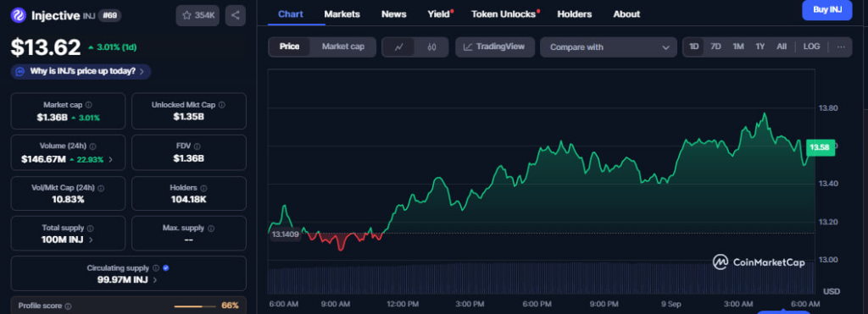Open the Compare with dropdown
This screenshot has width=868, height=314.
(x=609, y=47)
